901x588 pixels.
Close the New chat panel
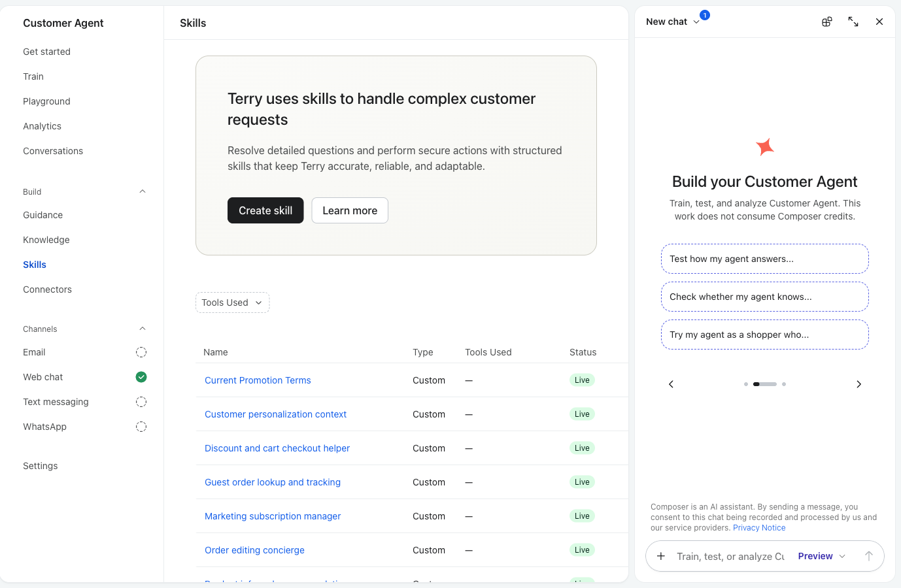coord(879,22)
